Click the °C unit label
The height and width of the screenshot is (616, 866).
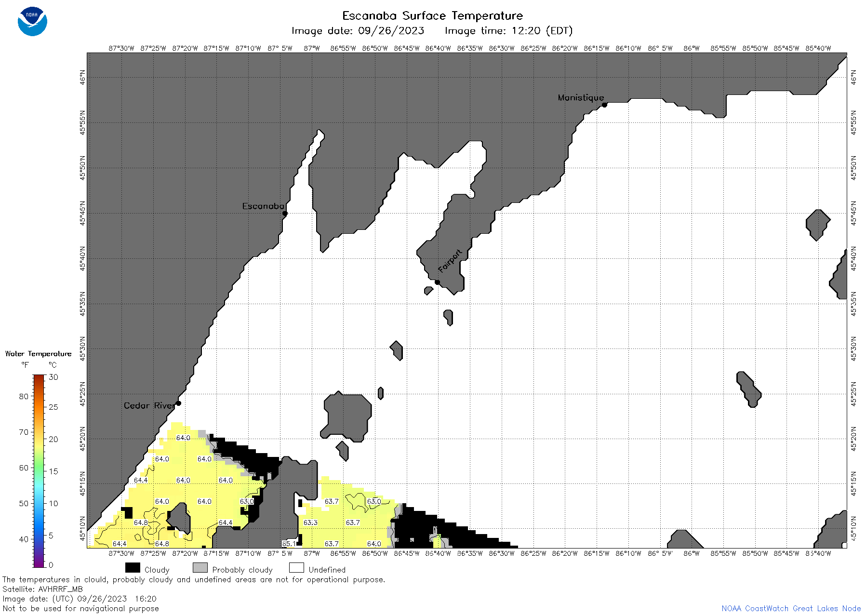53,365
